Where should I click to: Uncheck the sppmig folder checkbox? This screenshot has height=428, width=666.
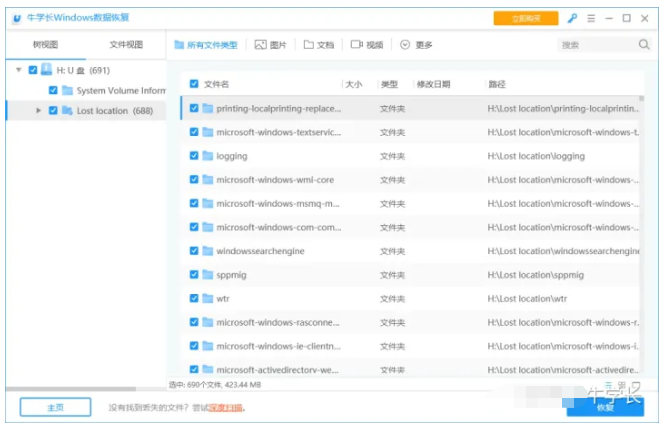[194, 274]
